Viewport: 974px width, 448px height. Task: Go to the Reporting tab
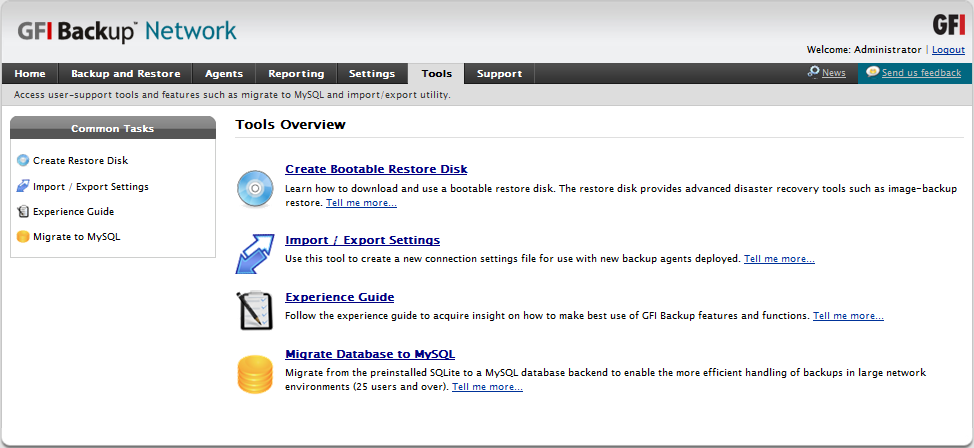pyautogui.click(x=296, y=73)
